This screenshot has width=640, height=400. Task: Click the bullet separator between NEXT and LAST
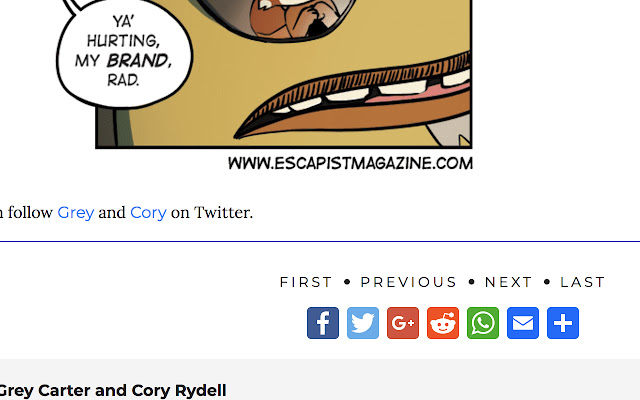tap(547, 282)
